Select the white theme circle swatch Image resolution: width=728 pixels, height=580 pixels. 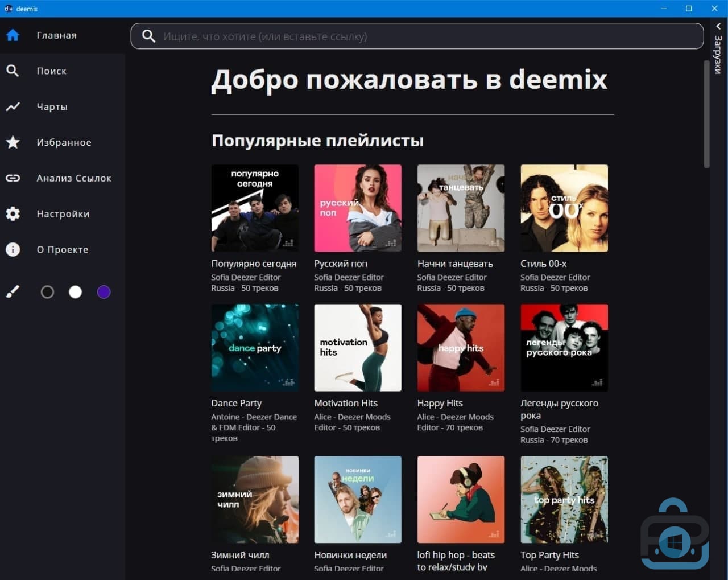75,292
